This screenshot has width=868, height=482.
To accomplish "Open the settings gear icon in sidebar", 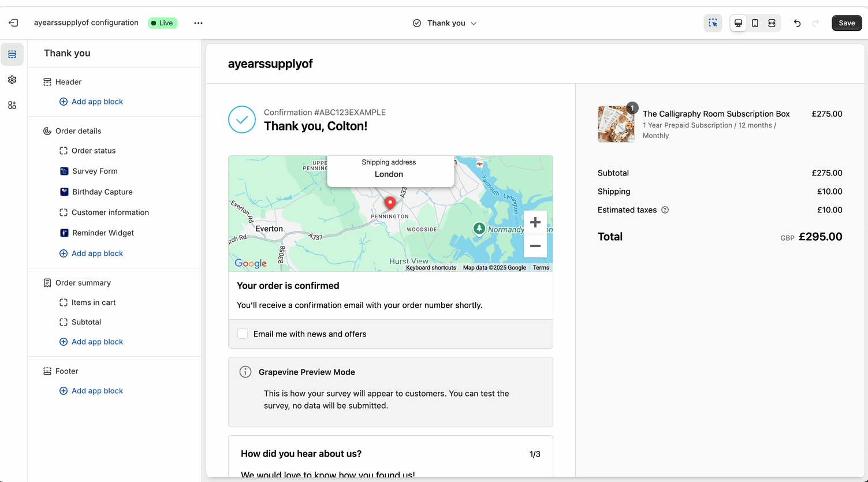I will click(12, 80).
